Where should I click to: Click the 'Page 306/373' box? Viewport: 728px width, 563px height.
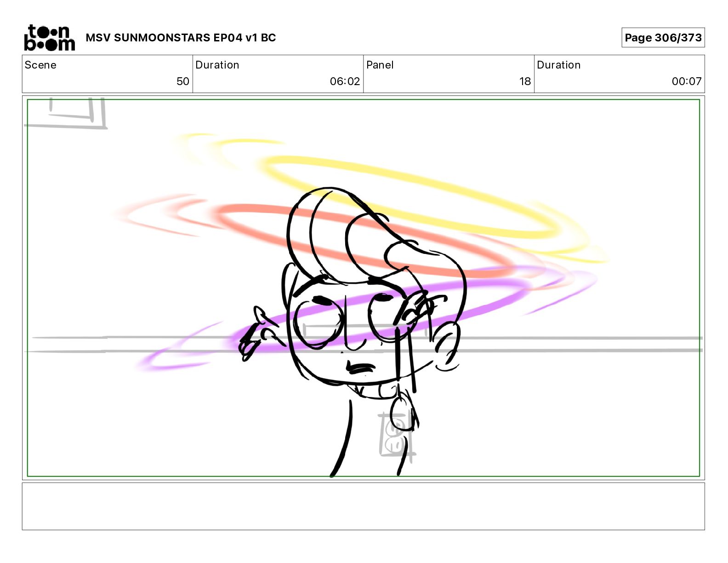coord(663,38)
